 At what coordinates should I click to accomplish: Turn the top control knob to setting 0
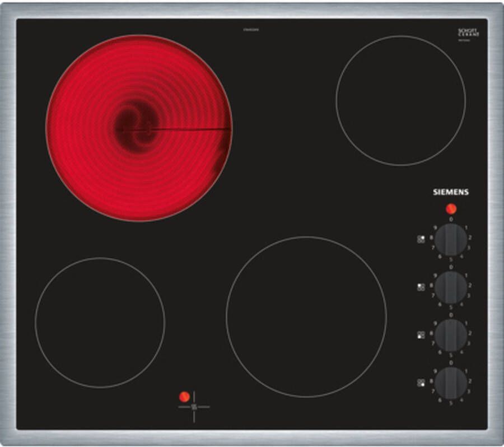pos(450,220)
